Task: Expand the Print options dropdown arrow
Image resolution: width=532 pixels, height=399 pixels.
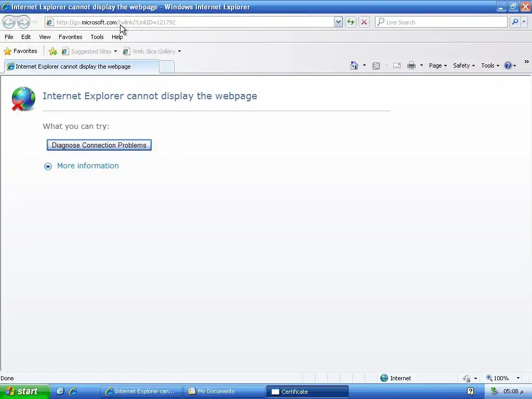Action: point(421,65)
